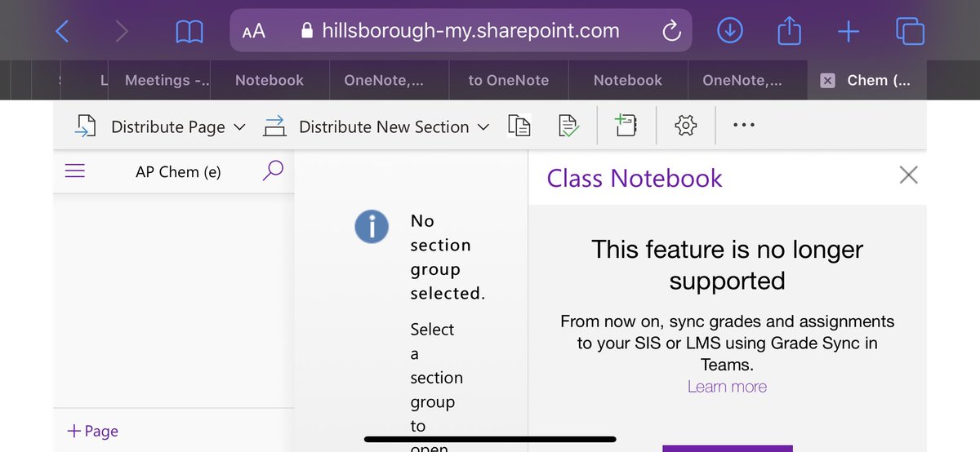
Task: Open Safari bookmarks book icon
Action: click(189, 32)
